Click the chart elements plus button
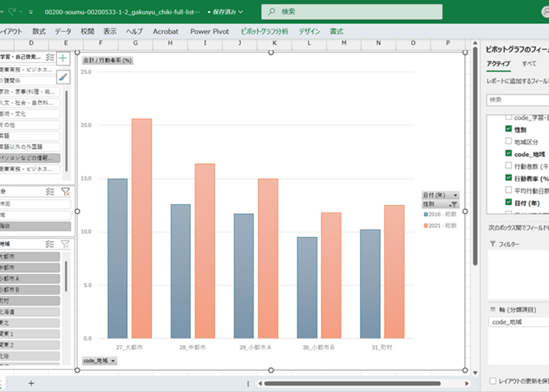This screenshot has height=392, width=549. 63,58
